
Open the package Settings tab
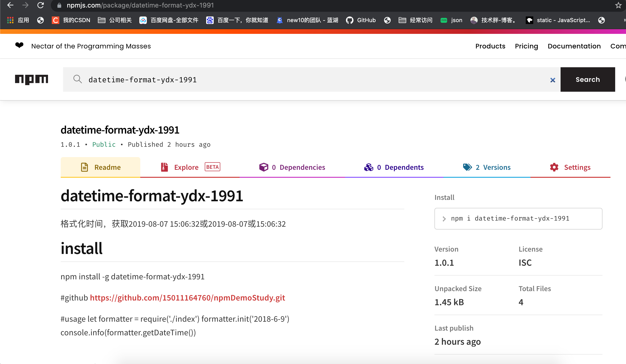pyautogui.click(x=570, y=167)
